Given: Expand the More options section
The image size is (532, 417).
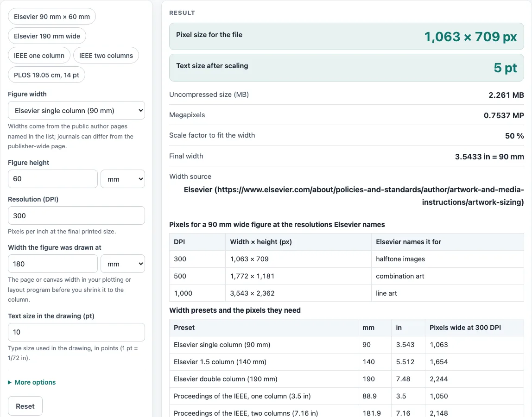Looking at the screenshot, I should [x=32, y=382].
